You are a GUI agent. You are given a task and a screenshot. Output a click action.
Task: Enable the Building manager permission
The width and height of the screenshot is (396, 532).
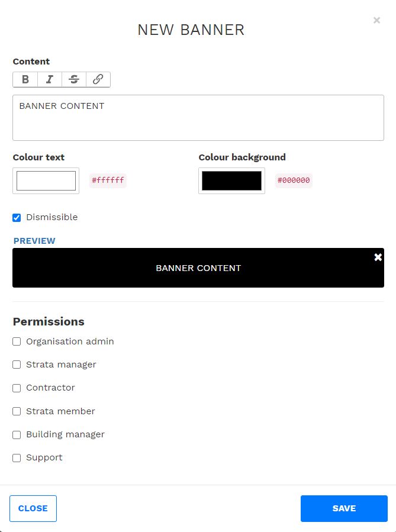[17, 434]
